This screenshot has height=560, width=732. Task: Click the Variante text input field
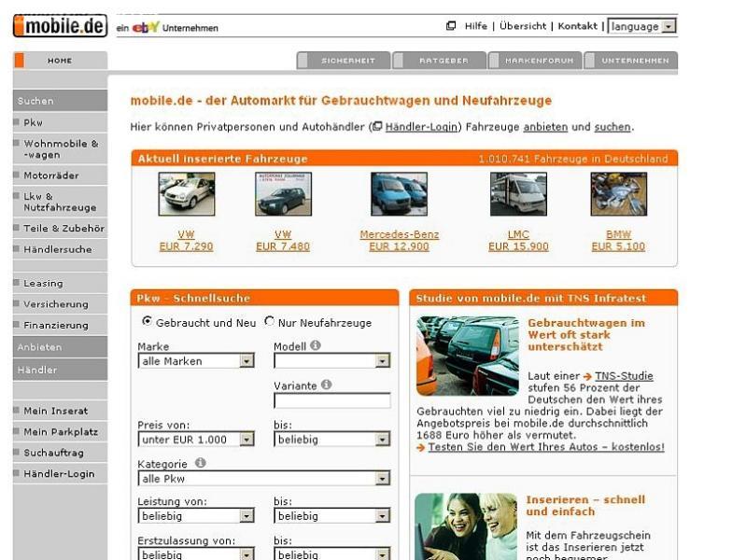pos(331,400)
